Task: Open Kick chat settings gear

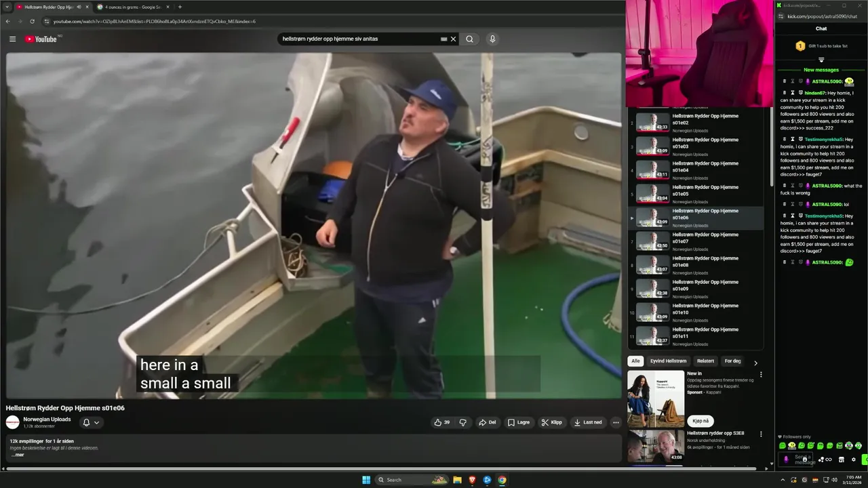Action: (854, 460)
